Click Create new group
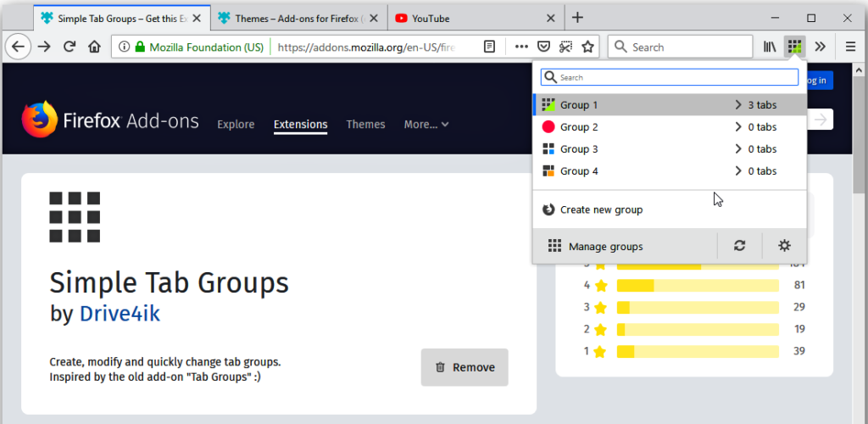This screenshot has width=868, height=424. click(670, 209)
